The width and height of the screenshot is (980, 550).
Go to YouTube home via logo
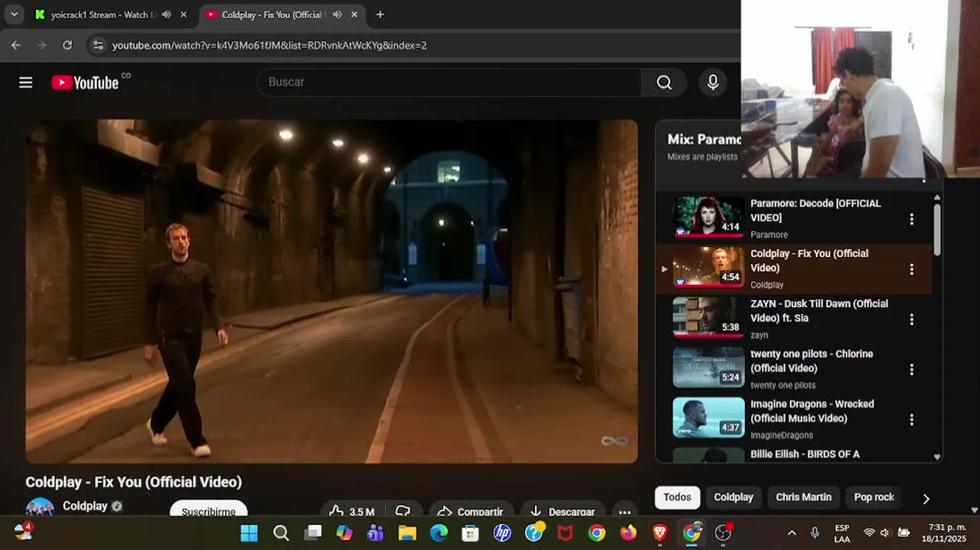click(x=85, y=82)
